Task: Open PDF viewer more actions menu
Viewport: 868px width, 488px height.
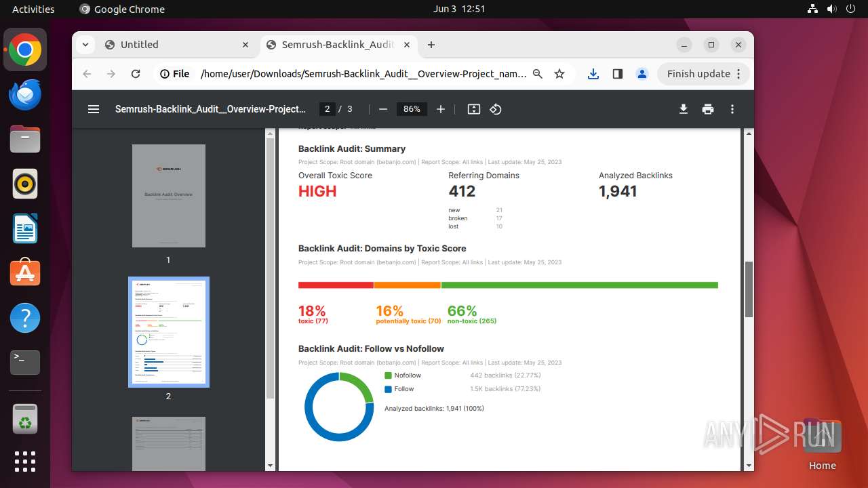Action: (x=732, y=109)
